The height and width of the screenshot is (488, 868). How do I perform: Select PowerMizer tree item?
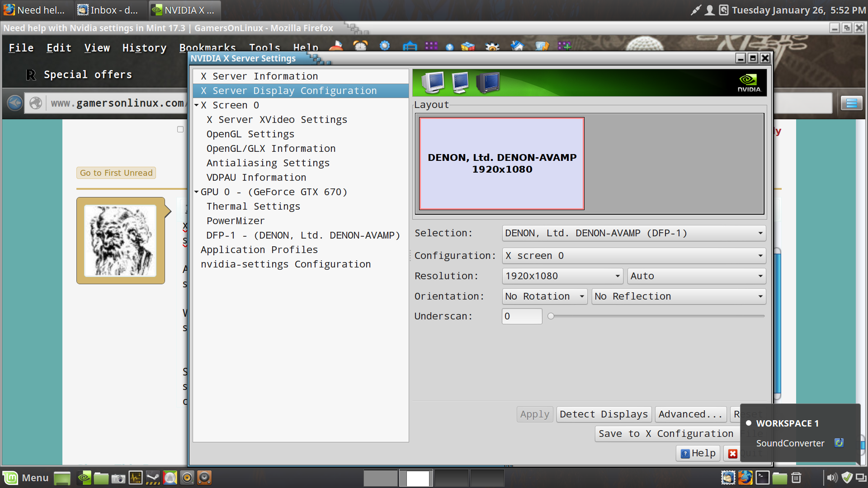(x=301, y=221)
